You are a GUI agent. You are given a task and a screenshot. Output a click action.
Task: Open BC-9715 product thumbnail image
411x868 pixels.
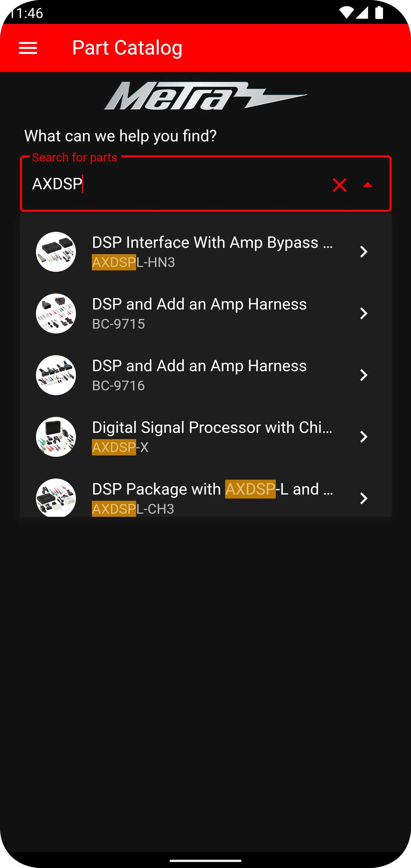click(x=56, y=314)
